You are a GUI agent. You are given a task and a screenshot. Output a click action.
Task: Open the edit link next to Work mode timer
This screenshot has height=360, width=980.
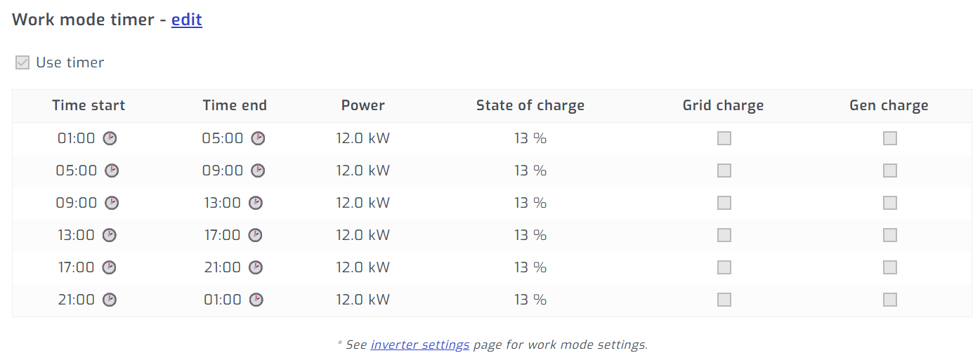[x=187, y=20]
